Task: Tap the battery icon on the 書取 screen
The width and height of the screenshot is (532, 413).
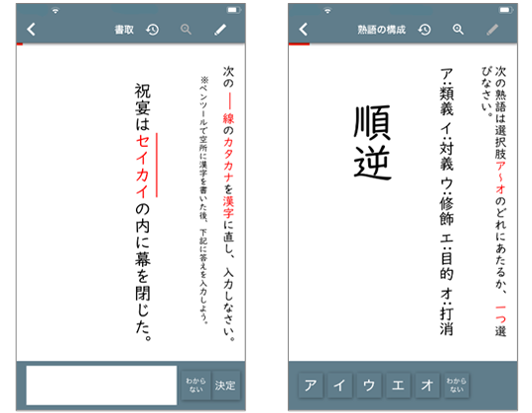Action: (x=233, y=10)
